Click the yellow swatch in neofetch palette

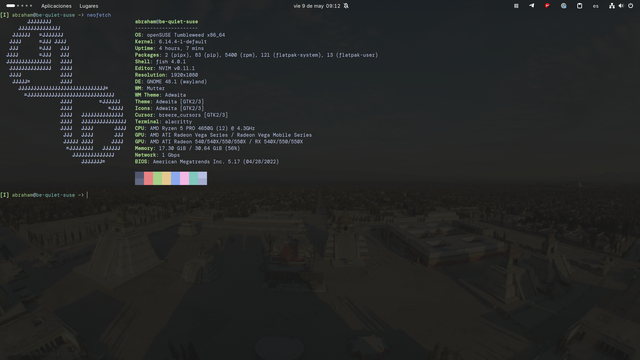pos(167,178)
